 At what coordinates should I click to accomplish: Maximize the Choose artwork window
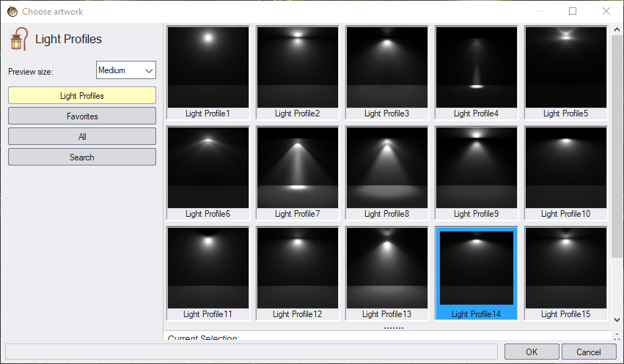coord(573,11)
